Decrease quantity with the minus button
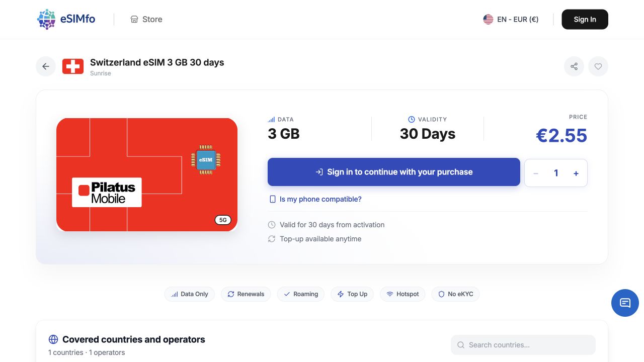The width and height of the screenshot is (644, 362). (x=536, y=173)
